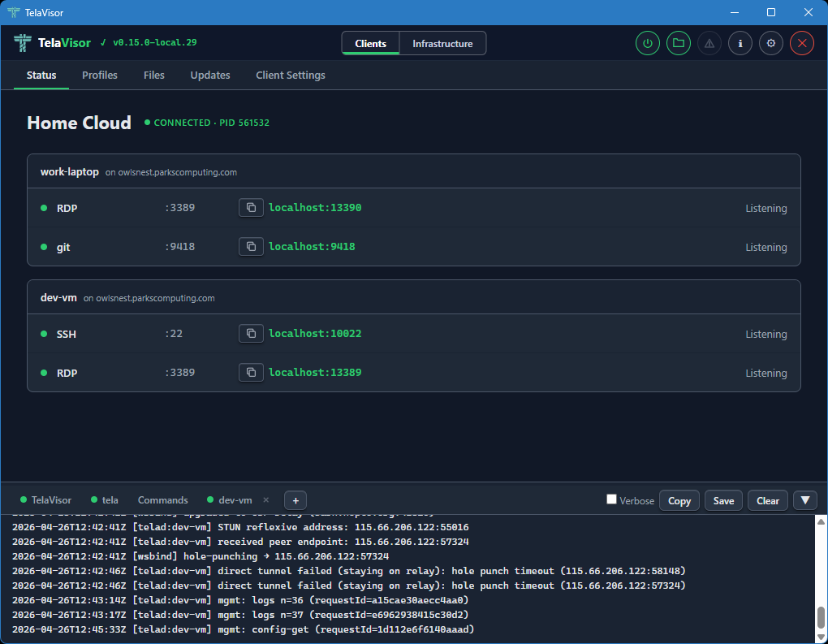Minimize the TelaVisor window
Viewport: 828px width, 644px height.
[x=735, y=12]
